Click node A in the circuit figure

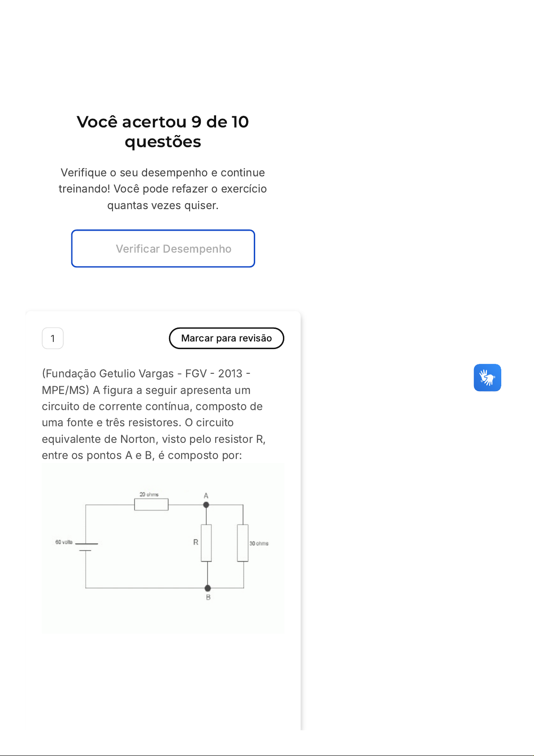click(x=206, y=505)
